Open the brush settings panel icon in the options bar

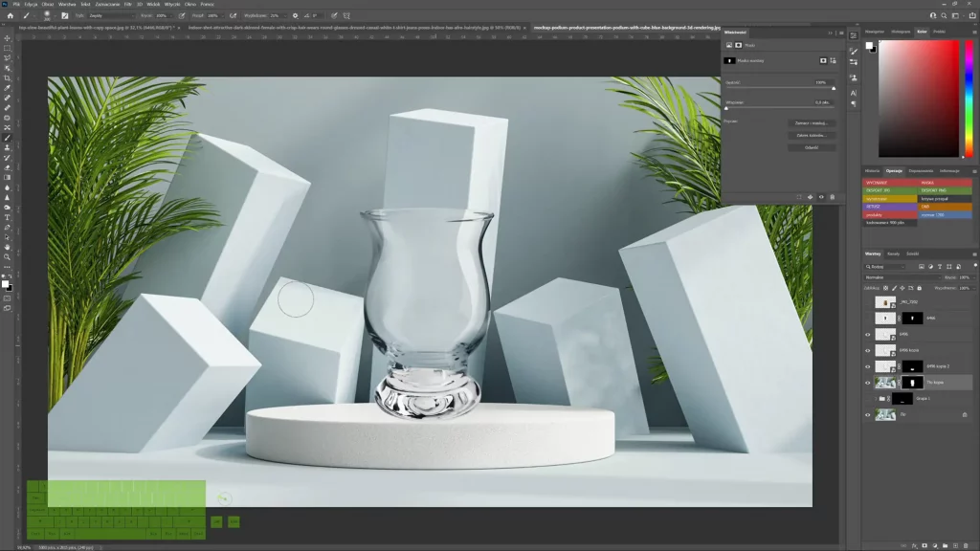point(64,15)
